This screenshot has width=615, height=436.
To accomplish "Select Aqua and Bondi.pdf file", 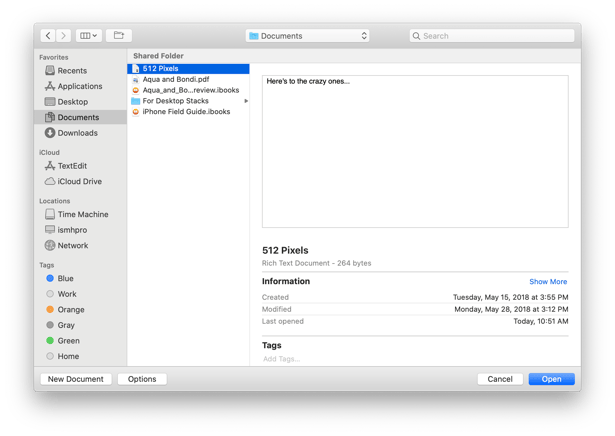I will pos(188,80).
